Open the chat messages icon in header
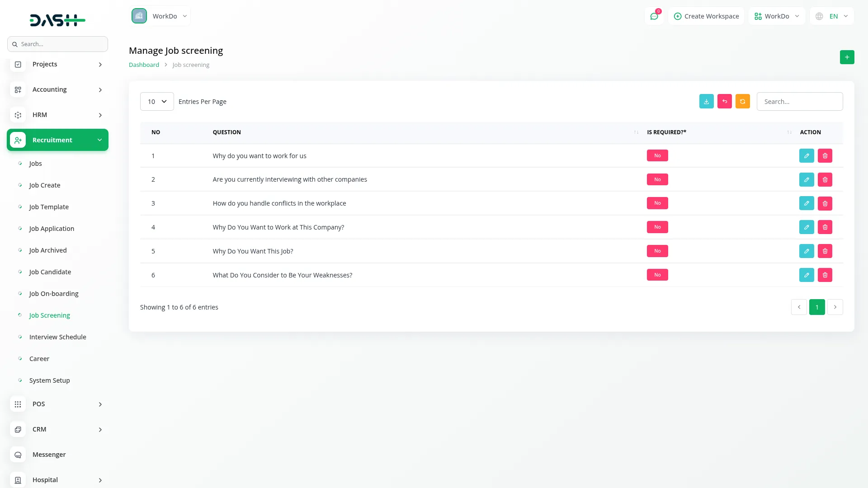The height and width of the screenshot is (488, 868). [x=654, y=16]
